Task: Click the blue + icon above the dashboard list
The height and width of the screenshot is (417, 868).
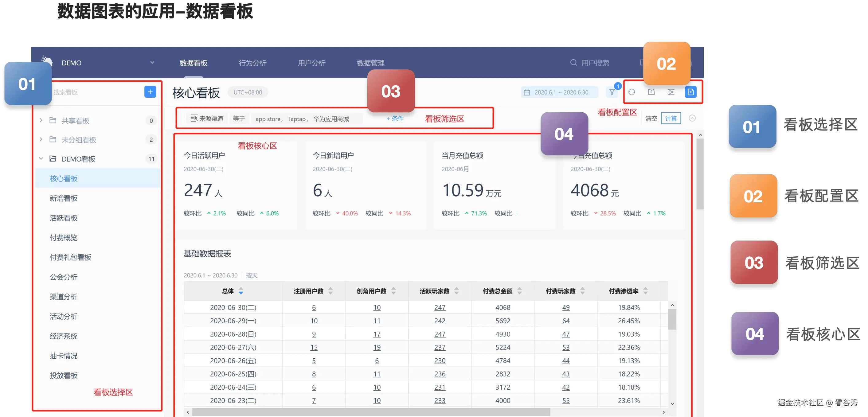Action: (150, 92)
